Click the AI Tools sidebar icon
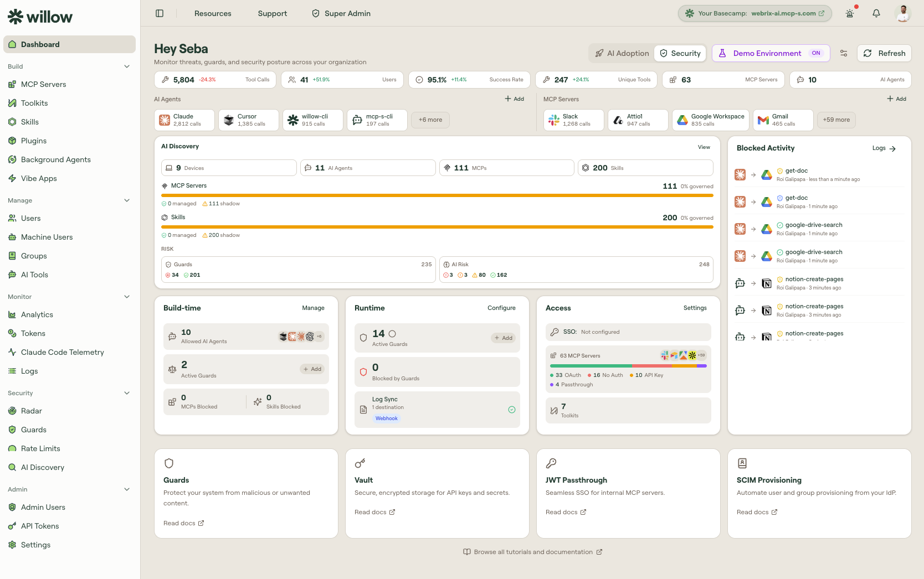Image resolution: width=924 pixels, height=579 pixels. pos(12,275)
